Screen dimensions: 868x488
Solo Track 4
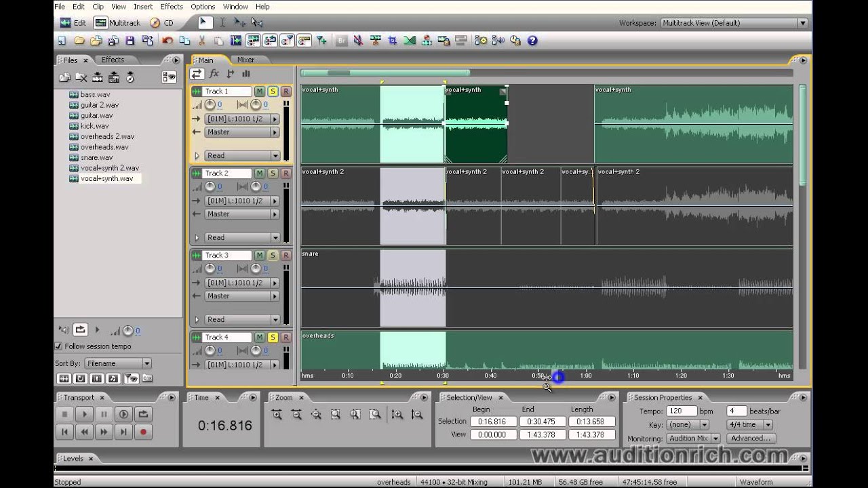(x=273, y=338)
